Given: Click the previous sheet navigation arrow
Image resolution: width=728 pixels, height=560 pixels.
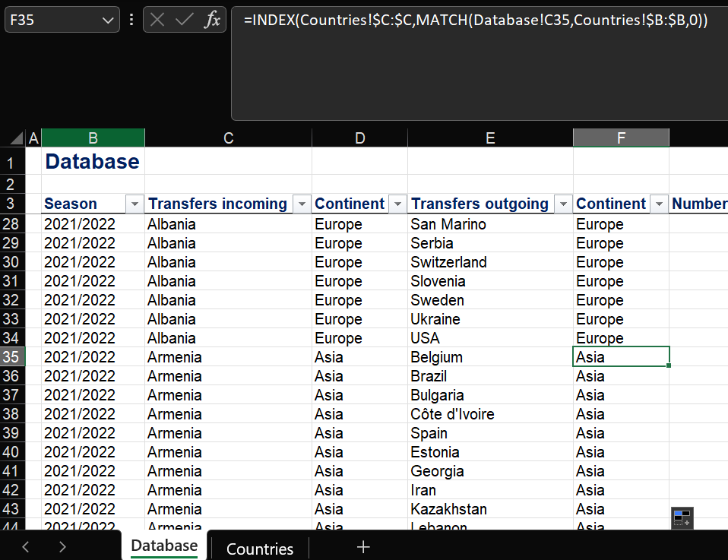Looking at the screenshot, I should tap(25, 546).
